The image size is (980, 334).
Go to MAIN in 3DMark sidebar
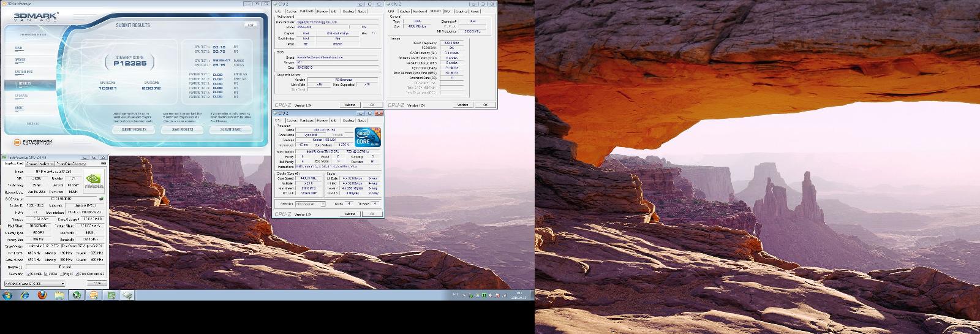[19, 48]
